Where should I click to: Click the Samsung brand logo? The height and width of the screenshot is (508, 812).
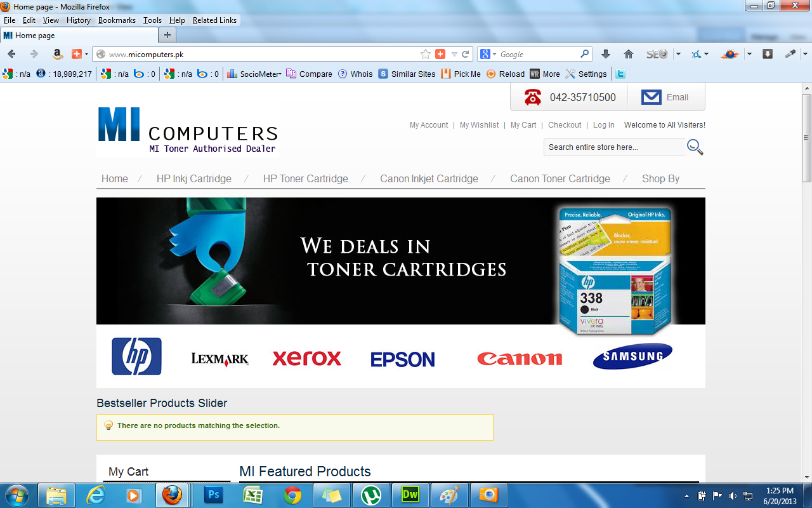point(632,356)
